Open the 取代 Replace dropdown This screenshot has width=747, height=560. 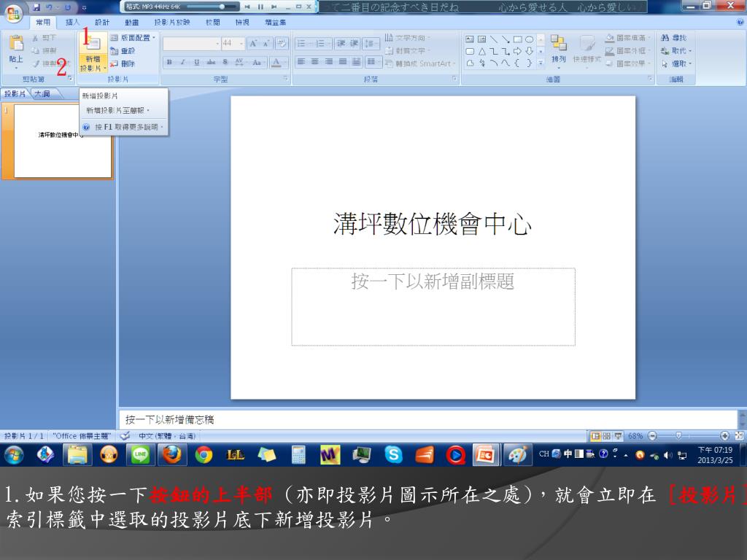click(676, 51)
